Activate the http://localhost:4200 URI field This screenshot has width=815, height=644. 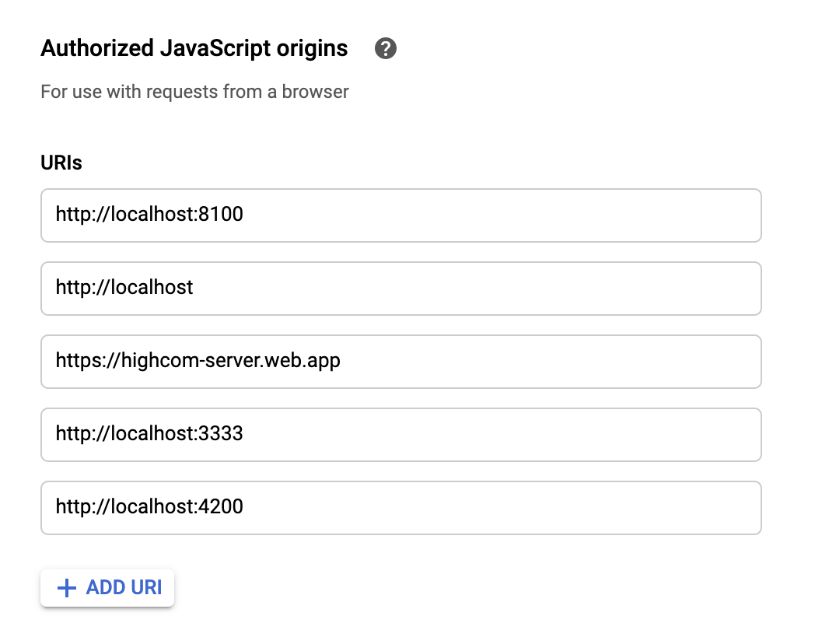[x=401, y=508]
